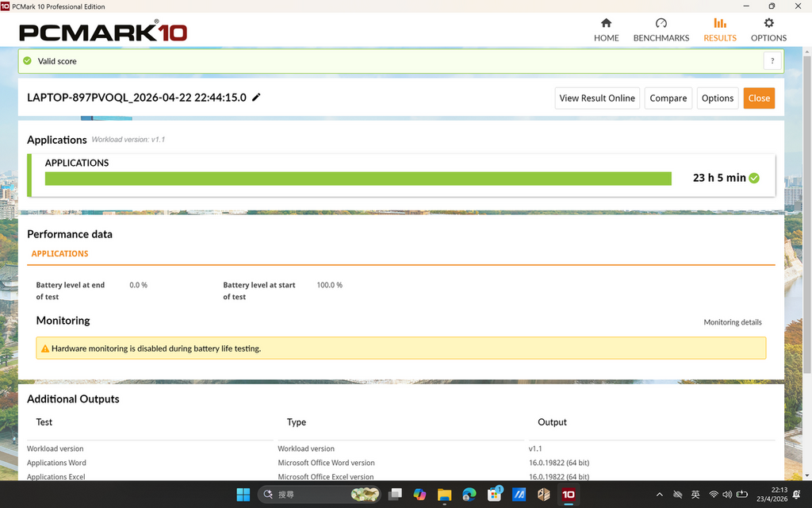
Task: Click Microsoft Office Word version cell
Action: pos(326,463)
